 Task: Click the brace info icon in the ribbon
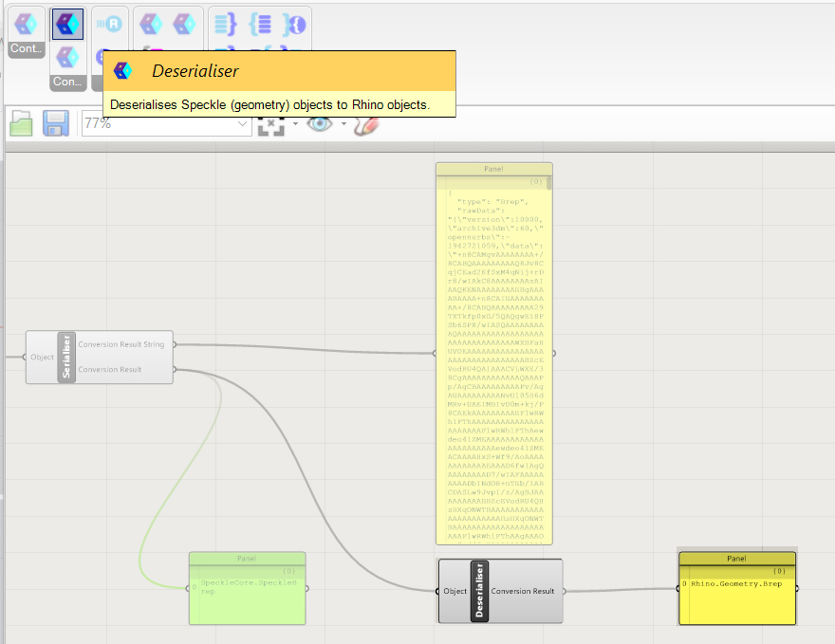click(x=294, y=25)
